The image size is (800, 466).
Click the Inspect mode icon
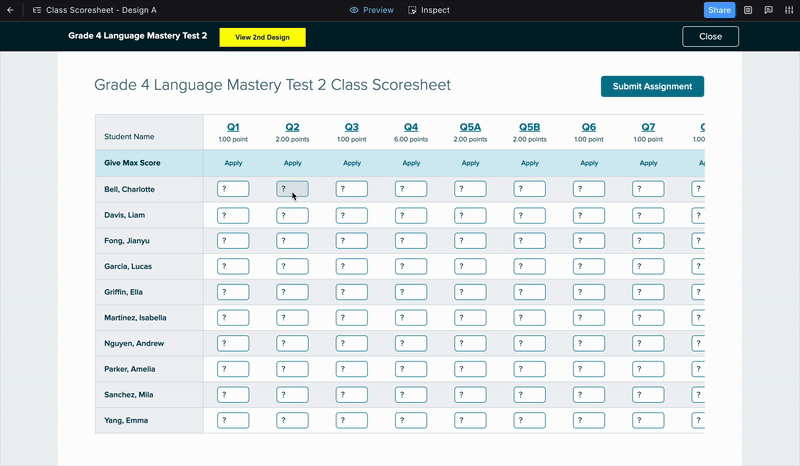click(413, 10)
